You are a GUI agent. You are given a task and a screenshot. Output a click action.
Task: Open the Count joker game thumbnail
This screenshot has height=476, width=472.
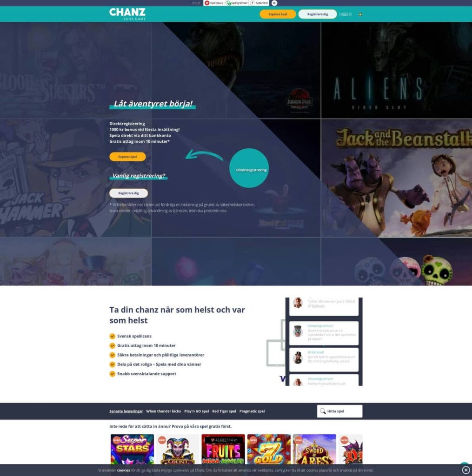point(178,449)
